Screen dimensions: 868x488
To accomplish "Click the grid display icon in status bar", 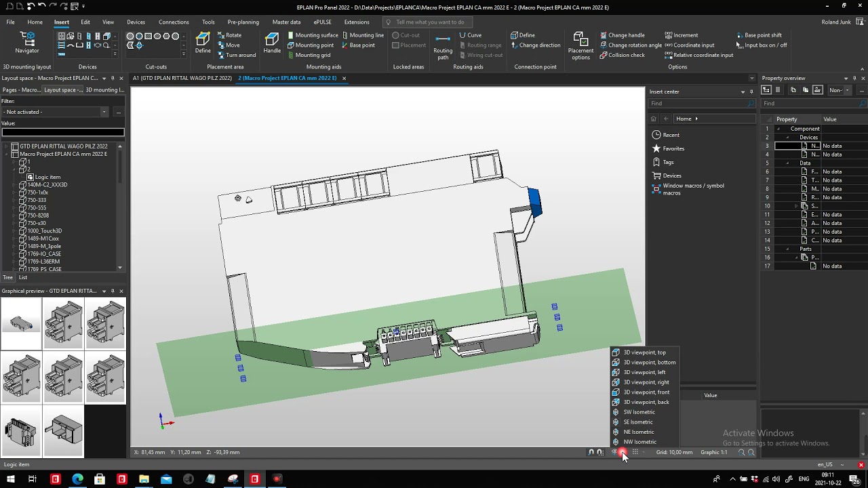I will (x=635, y=452).
